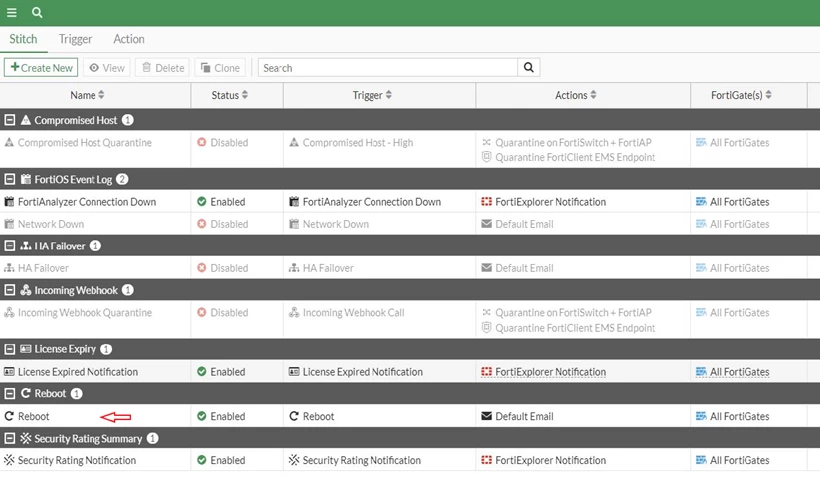This screenshot has height=480, width=820.
Task: Collapse the HA Failover group
Action: pos(9,245)
